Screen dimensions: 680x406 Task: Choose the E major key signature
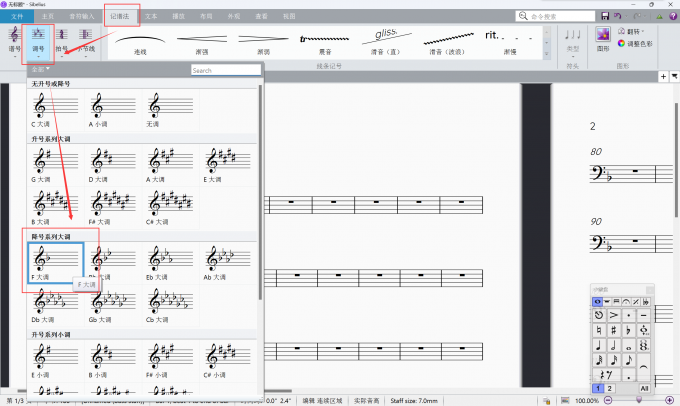pos(228,165)
